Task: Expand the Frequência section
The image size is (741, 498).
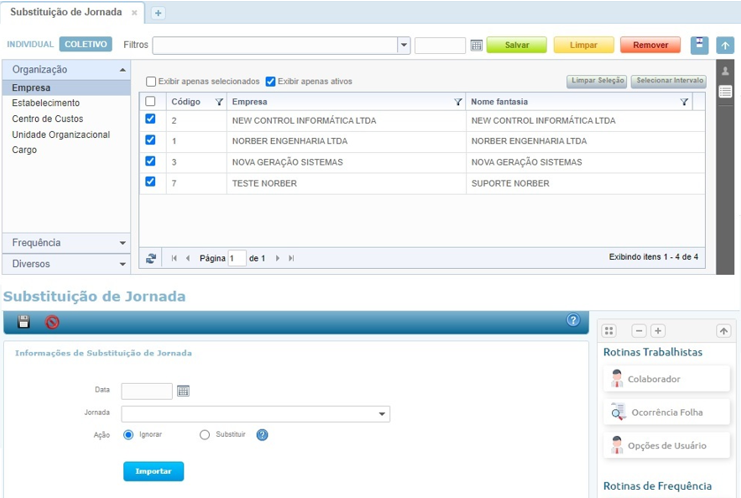Action: point(66,243)
